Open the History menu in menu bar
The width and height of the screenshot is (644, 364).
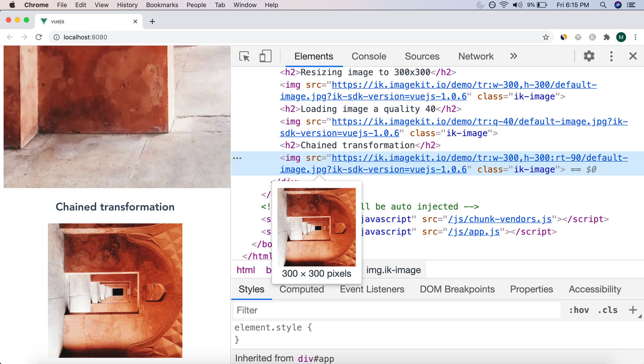(x=127, y=5)
